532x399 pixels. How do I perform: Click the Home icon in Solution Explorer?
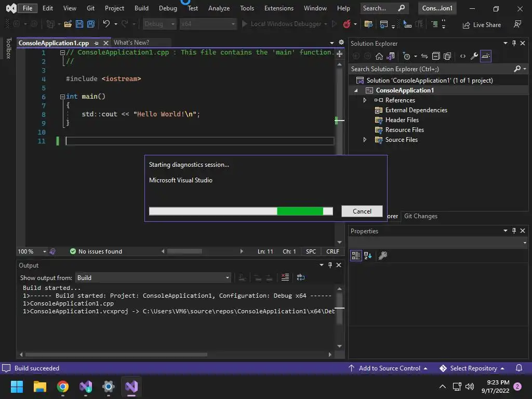pyautogui.click(x=379, y=56)
